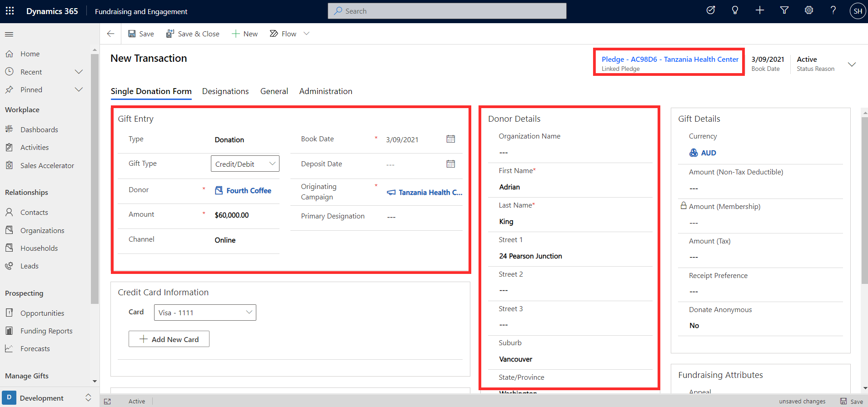Open Book Date calendar picker
Screen dimensions: 868x407
(x=451, y=139)
